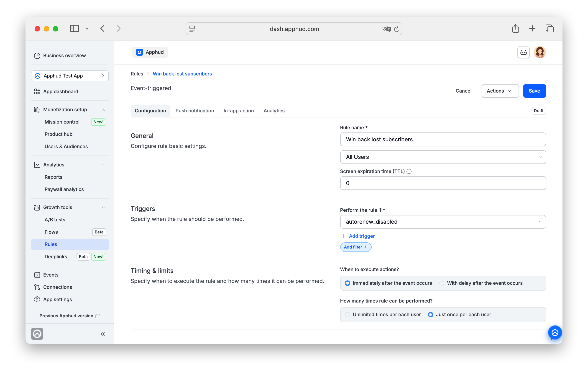
Task: Open the Apphud Test App switcher
Action: point(70,76)
